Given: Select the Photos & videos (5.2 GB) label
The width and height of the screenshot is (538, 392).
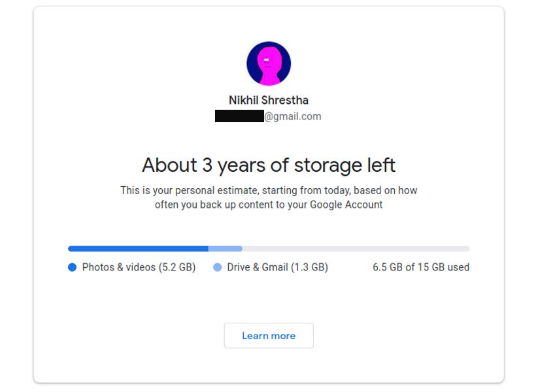Looking at the screenshot, I should click(x=139, y=267).
